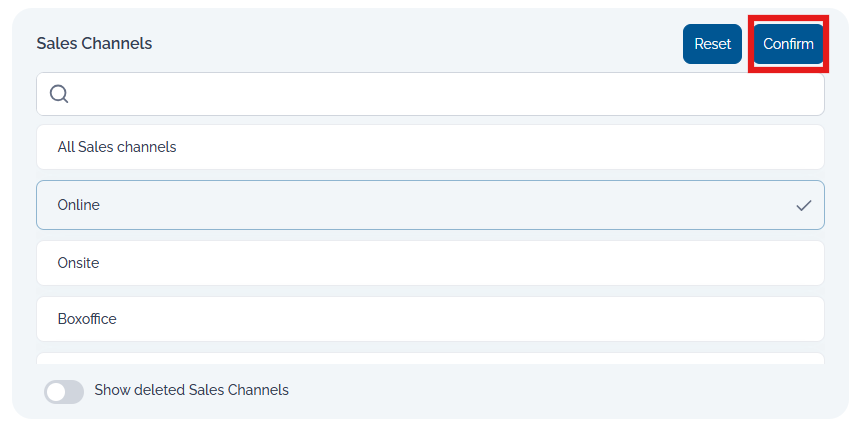Toggle Show deleted Sales Channels switch
853x428 pixels.
(x=64, y=392)
